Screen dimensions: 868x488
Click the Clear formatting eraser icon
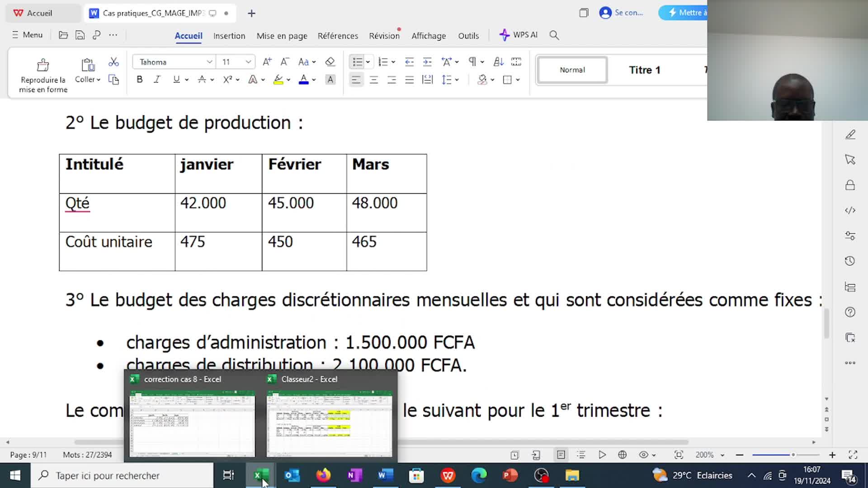(x=330, y=62)
